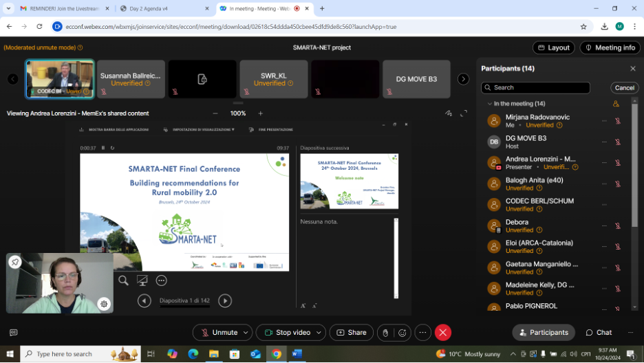The height and width of the screenshot is (363, 644).
Task: Zoom out shared content with minus icon
Action: 215,113
